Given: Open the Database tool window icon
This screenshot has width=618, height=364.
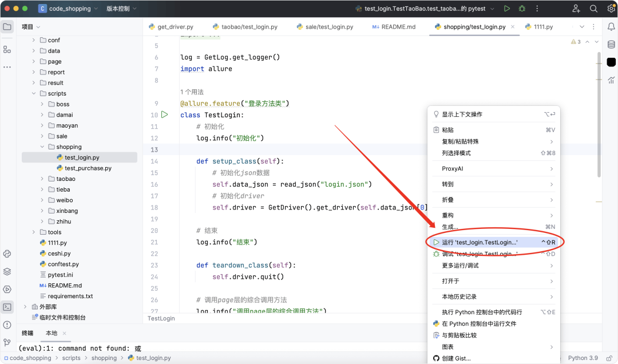Looking at the screenshot, I should 611,45.
